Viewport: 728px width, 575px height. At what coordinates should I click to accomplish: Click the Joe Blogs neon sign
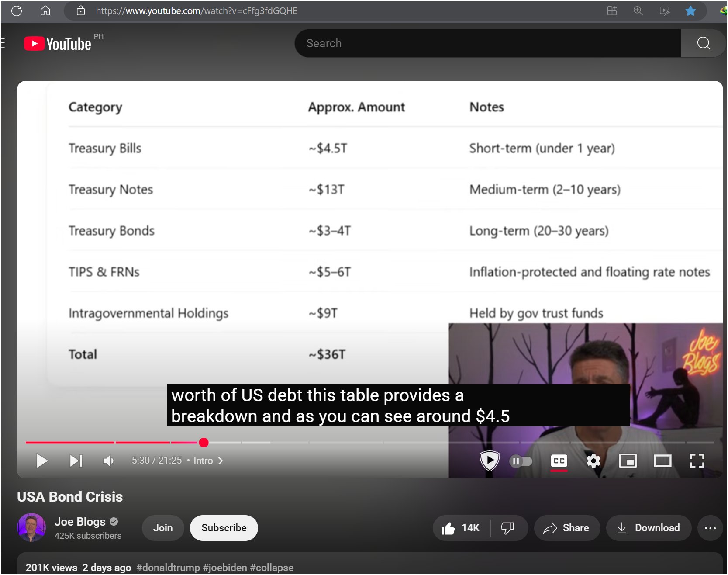point(702,352)
